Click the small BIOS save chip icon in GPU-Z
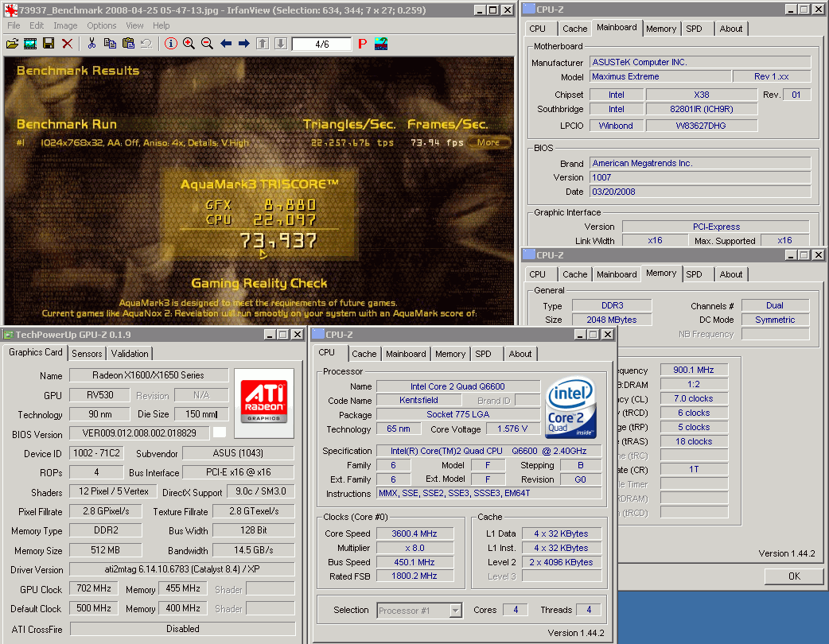 coord(220,433)
